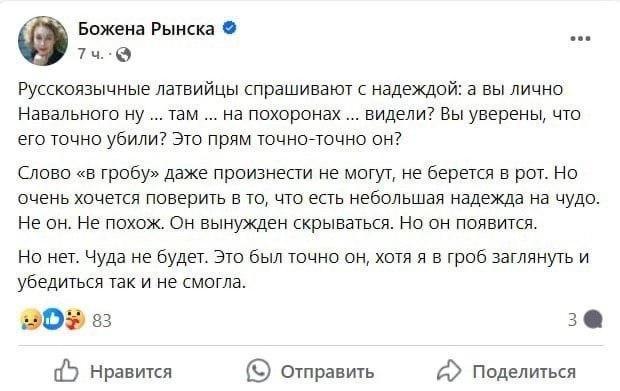This screenshot has height=391, width=620.
Task: Click the blue verified badge
Action: 230,28
